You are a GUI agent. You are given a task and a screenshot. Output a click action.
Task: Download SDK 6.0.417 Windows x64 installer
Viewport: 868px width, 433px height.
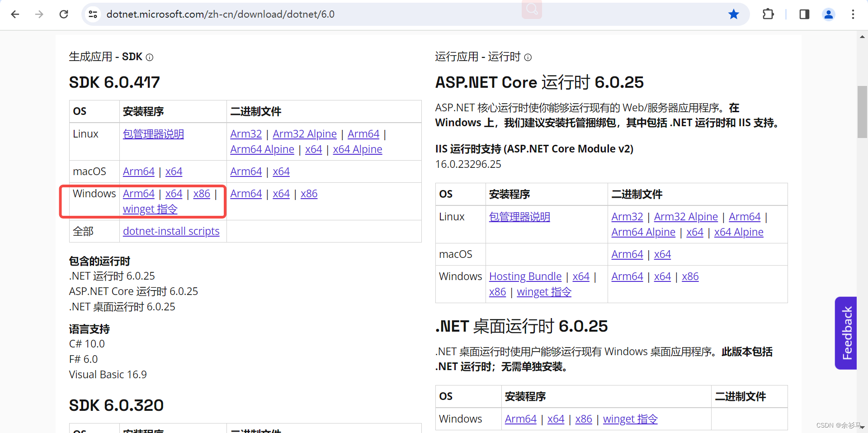(x=174, y=194)
